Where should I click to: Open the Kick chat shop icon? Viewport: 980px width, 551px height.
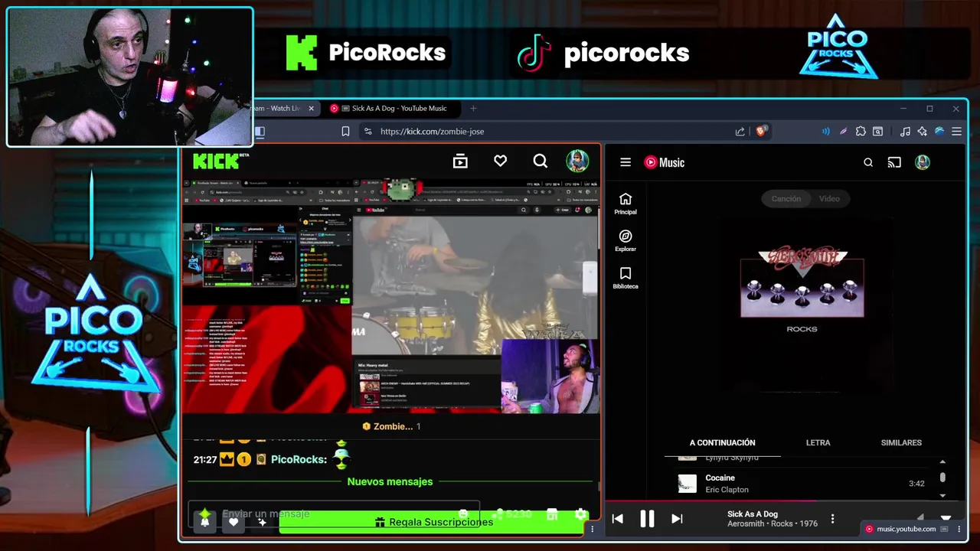pos(552,514)
